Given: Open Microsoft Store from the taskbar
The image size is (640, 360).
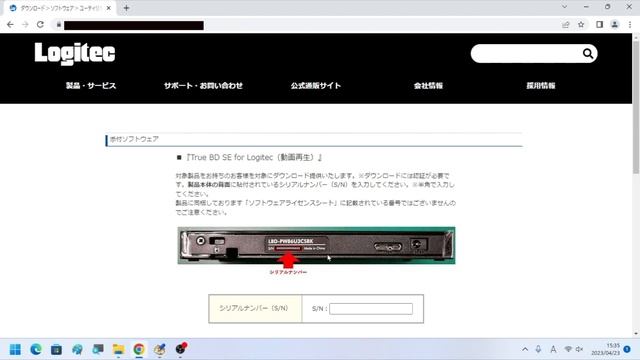Looking at the screenshot, I should [x=56, y=349].
